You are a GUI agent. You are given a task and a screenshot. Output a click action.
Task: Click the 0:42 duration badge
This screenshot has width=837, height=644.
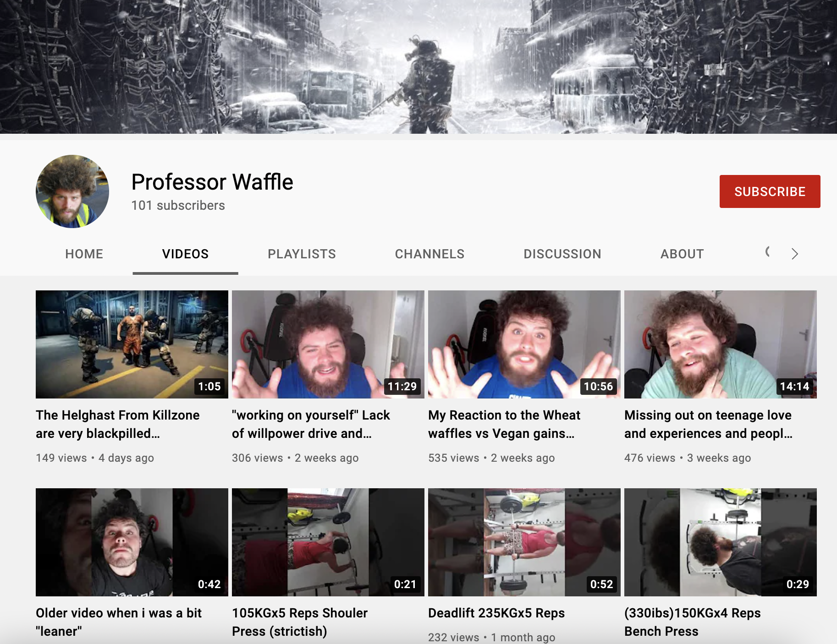pos(209,584)
